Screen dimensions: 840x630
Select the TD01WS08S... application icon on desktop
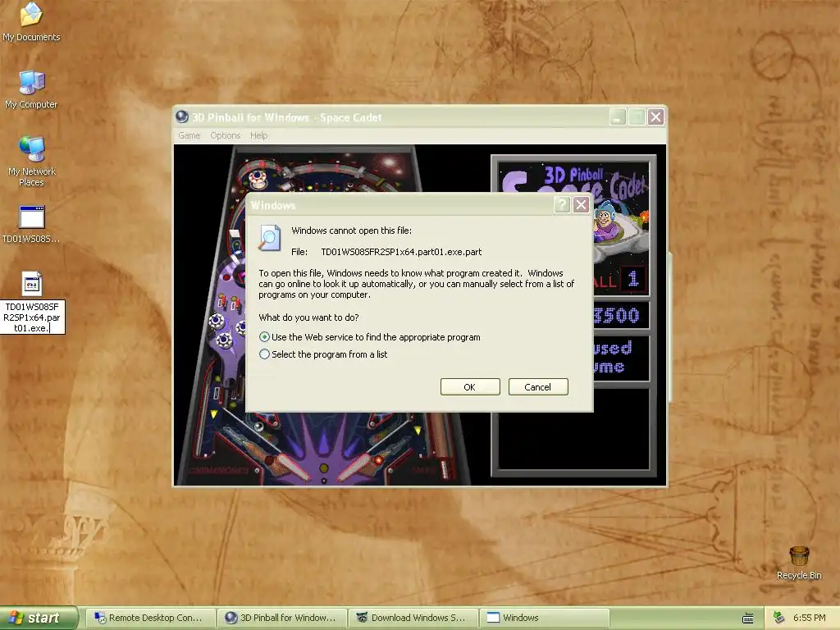coord(31,224)
